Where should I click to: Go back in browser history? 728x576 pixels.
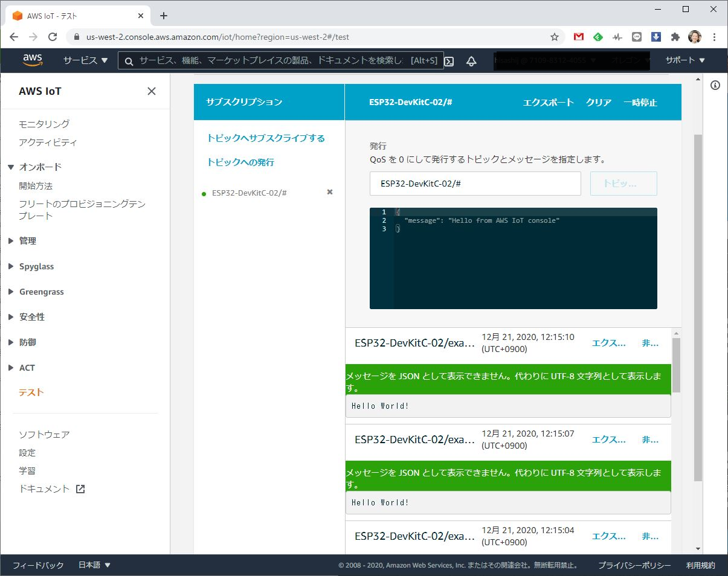[x=14, y=37]
